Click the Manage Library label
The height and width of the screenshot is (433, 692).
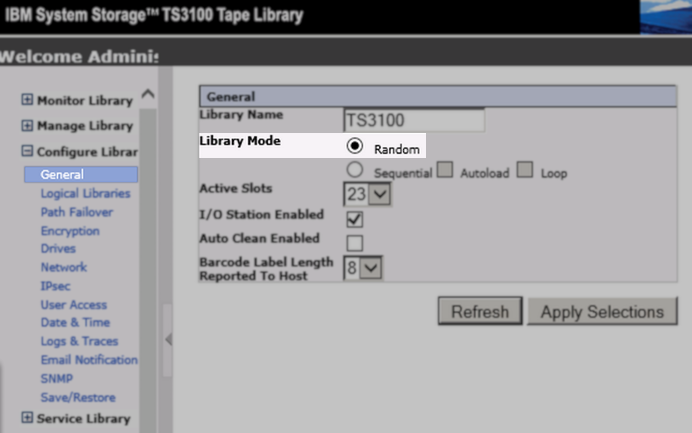click(85, 126)
